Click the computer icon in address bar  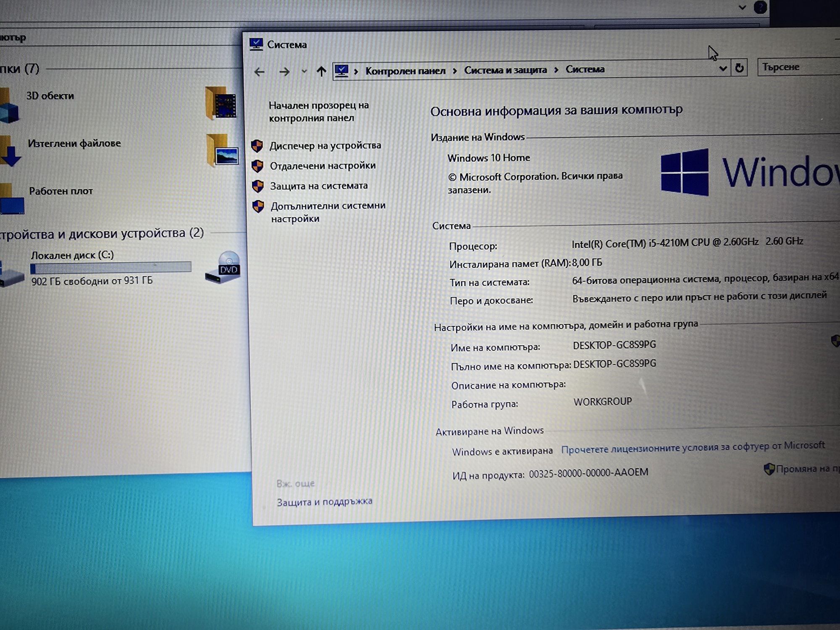pos(342,71)
